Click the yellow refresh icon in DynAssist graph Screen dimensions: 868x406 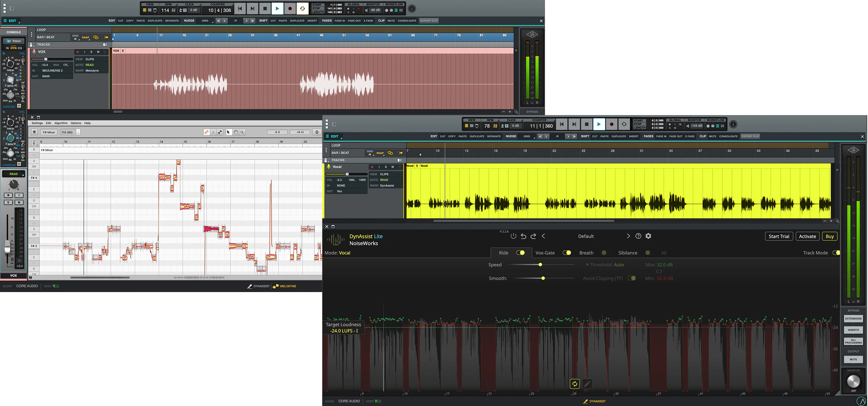click(575, 384)
